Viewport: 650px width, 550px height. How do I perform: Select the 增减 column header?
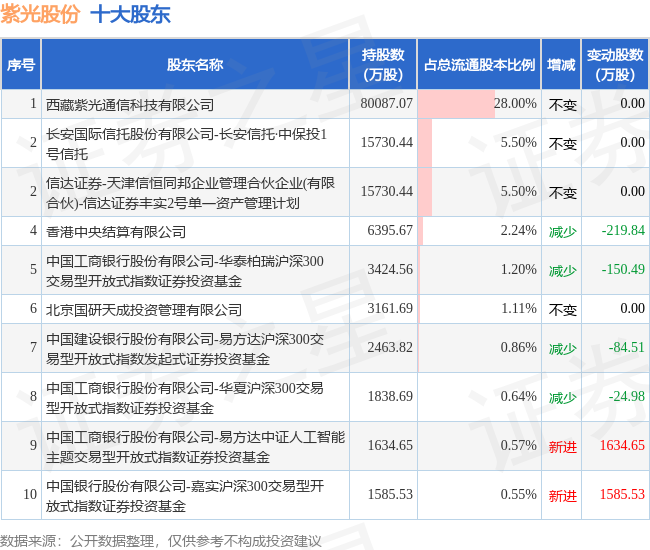point(561,65)
